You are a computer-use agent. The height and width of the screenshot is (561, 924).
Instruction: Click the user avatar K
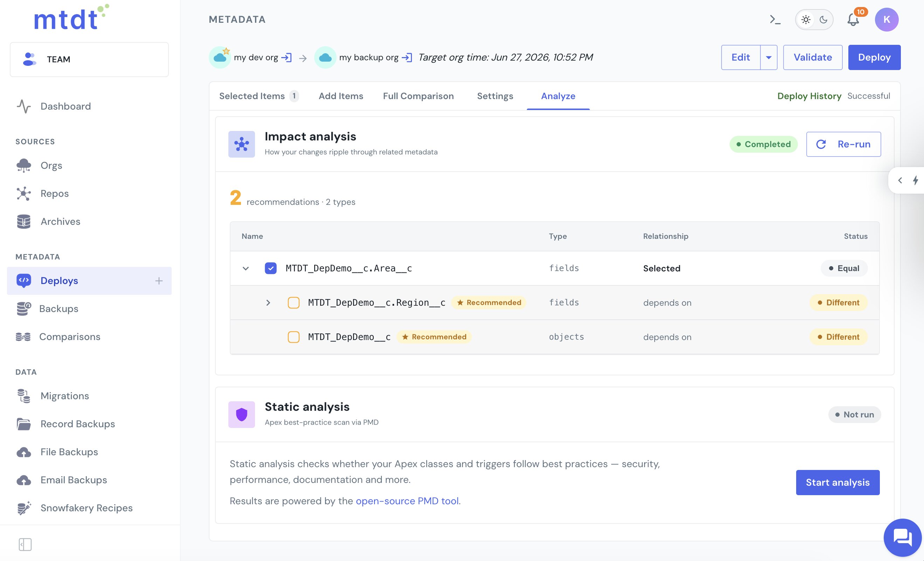pyautogui.click(x=887, y=20)
